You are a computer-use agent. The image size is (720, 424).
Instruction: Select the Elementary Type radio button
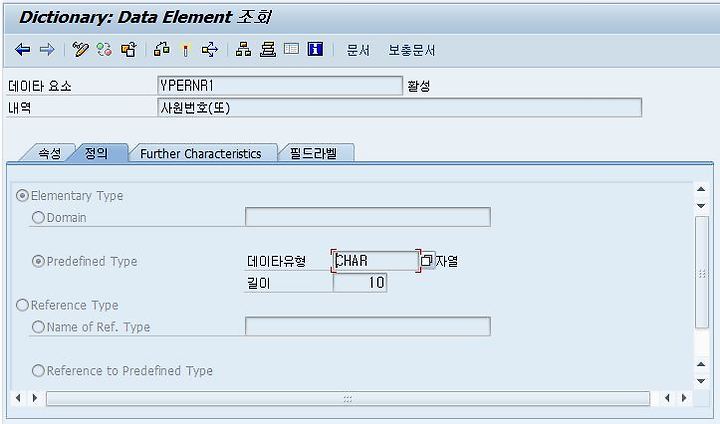click(x=22, y=196)
